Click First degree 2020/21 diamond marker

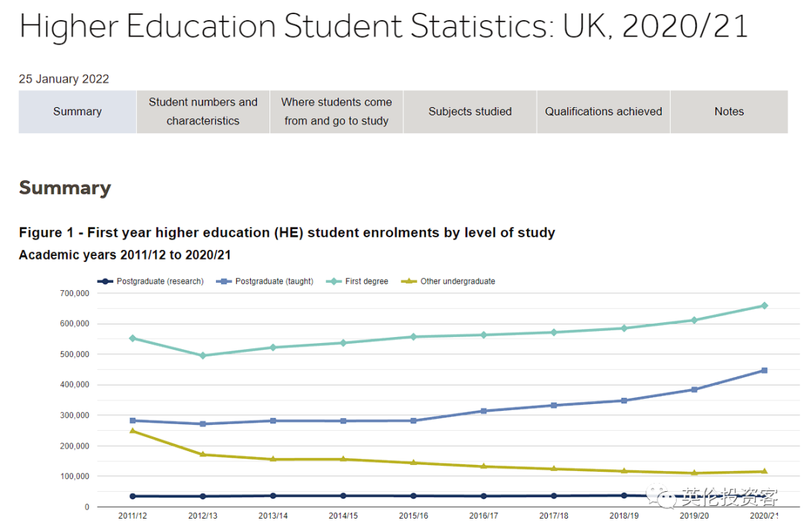coord(765,306)
